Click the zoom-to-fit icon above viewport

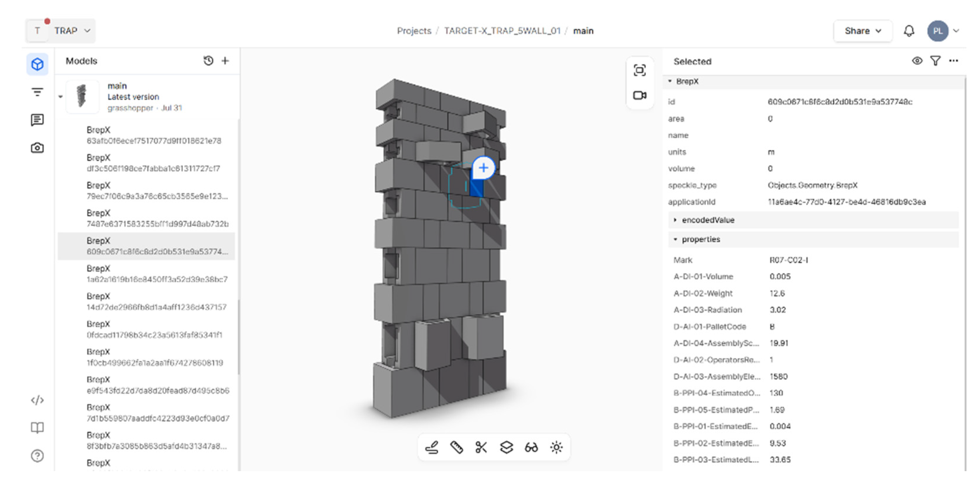639,70
